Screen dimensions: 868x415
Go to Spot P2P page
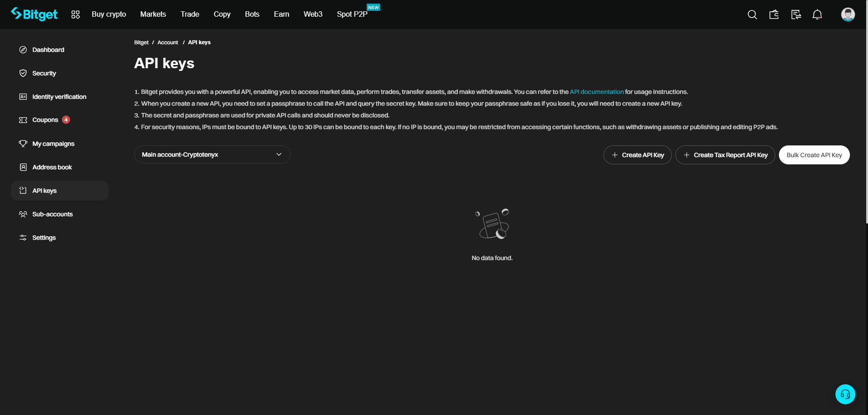[352, 14]
